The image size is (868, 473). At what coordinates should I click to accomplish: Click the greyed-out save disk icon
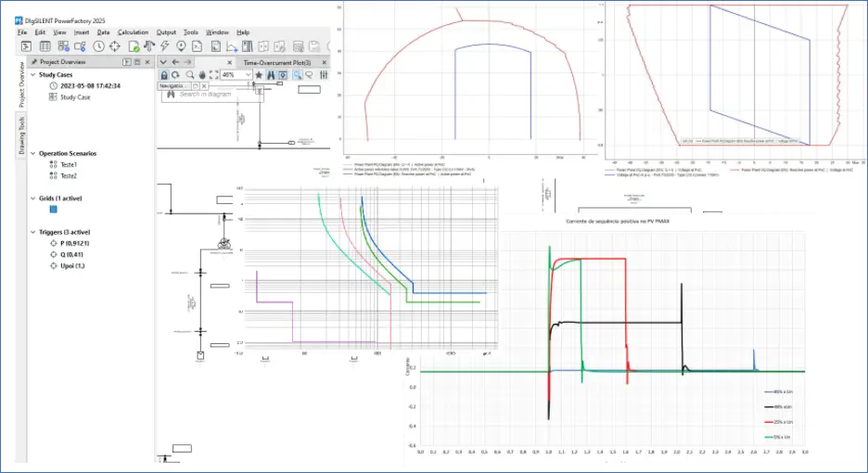pos(313,46)
